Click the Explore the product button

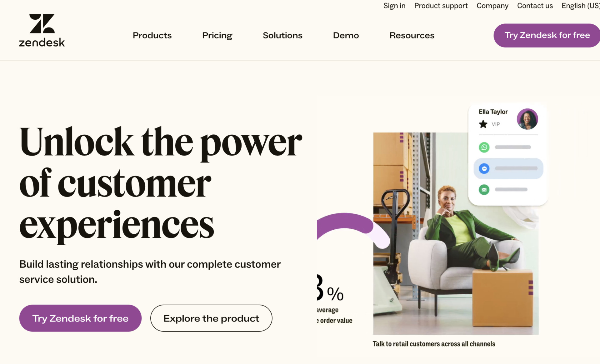(211, 318)
